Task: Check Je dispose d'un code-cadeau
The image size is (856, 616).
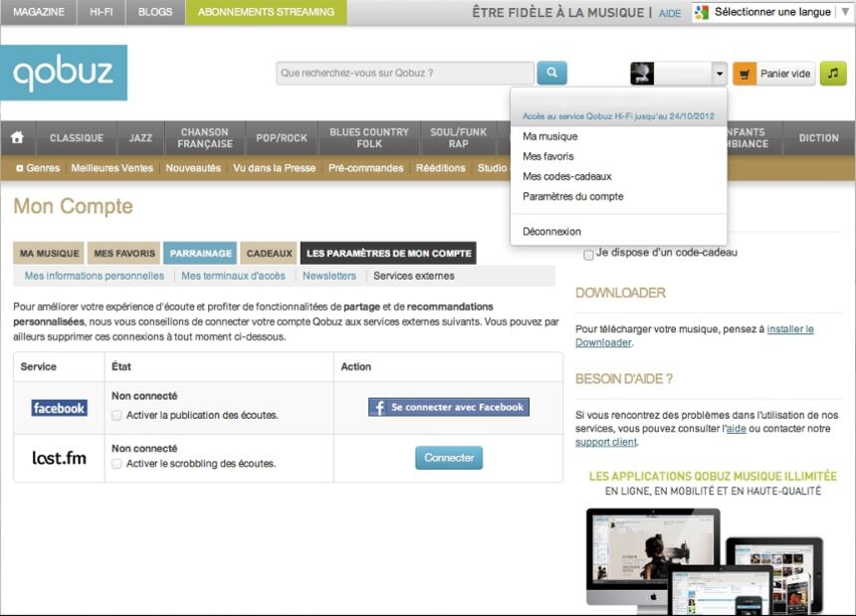Action: [588, 255]
